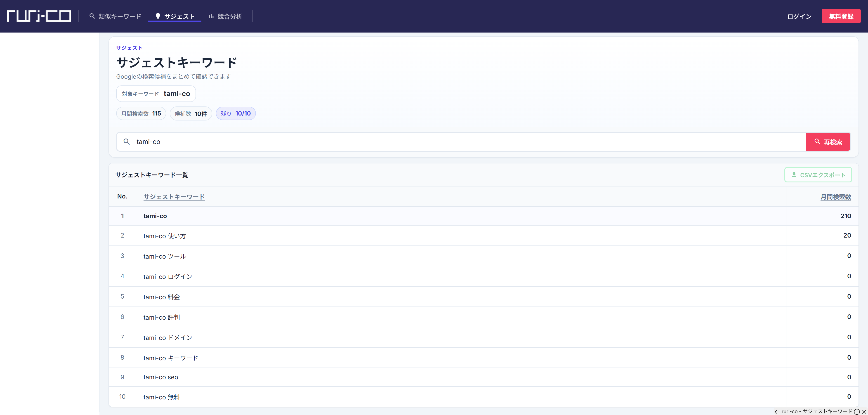This screenshot has width=868, height=415.
Task: Select the bold tami-co row 1 keyword
Action: click(155, 216)
